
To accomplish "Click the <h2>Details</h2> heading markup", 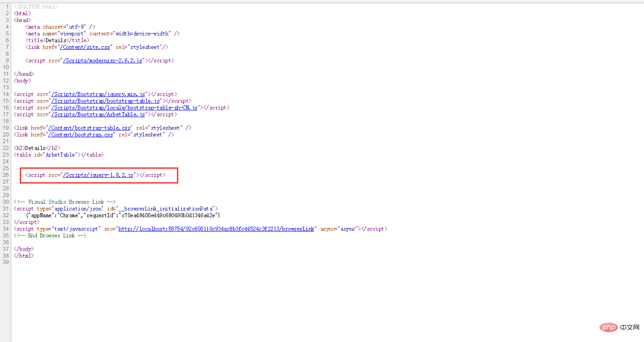I will [x=37, y=148].
